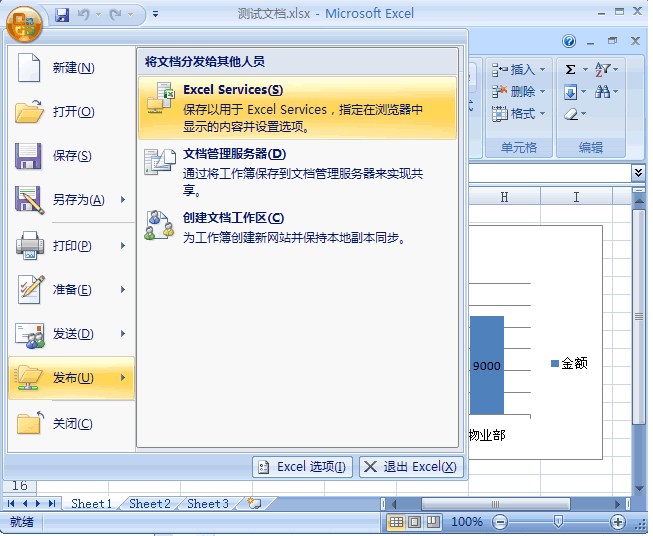Switch to Sheet1 tab

coord(91,504)
